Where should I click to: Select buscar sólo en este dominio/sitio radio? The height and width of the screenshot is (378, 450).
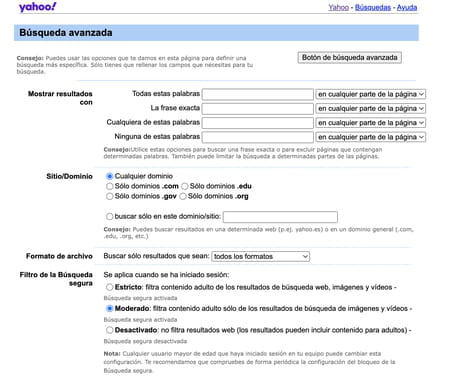tap(109, 216)
